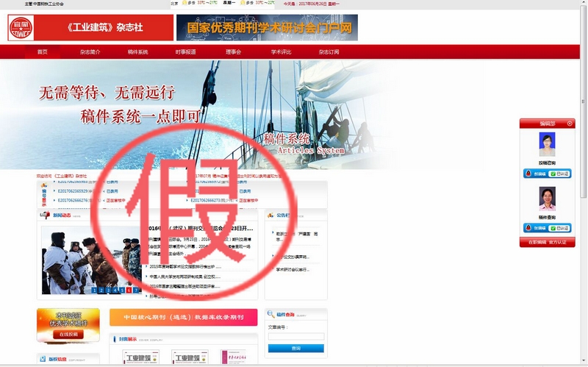Open the 杂志订阅 navigation item
Image resolution: width=588 pixels, height=367 pixels.
tap(329, 52)
